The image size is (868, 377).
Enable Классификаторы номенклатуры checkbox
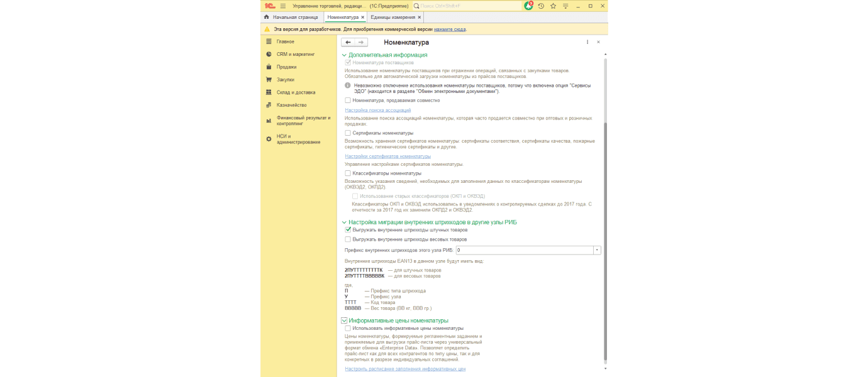348,173
